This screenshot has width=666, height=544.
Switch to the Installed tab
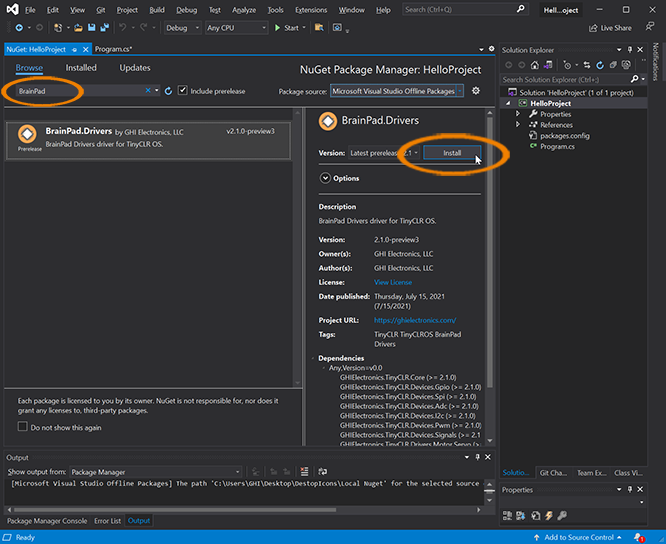(x=81, y=68)
